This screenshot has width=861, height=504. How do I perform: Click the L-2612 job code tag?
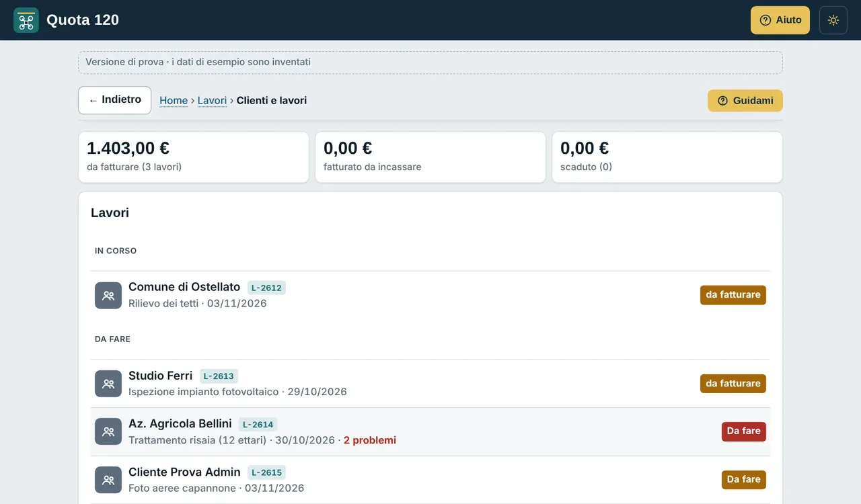(x=266, y=288)
